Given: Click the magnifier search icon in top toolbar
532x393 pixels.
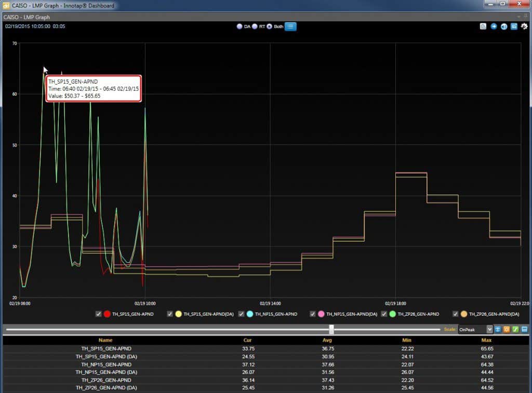Looking at the screenshot, I should click(x=483, y=26).
